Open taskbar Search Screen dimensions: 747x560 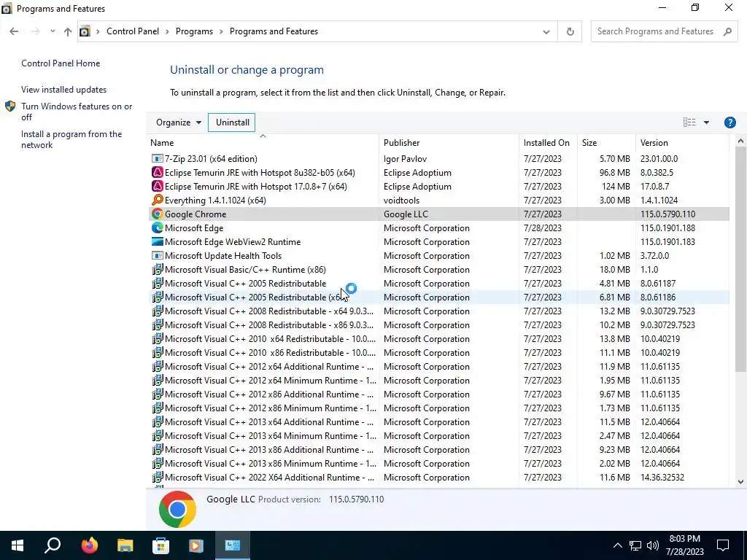53,545
